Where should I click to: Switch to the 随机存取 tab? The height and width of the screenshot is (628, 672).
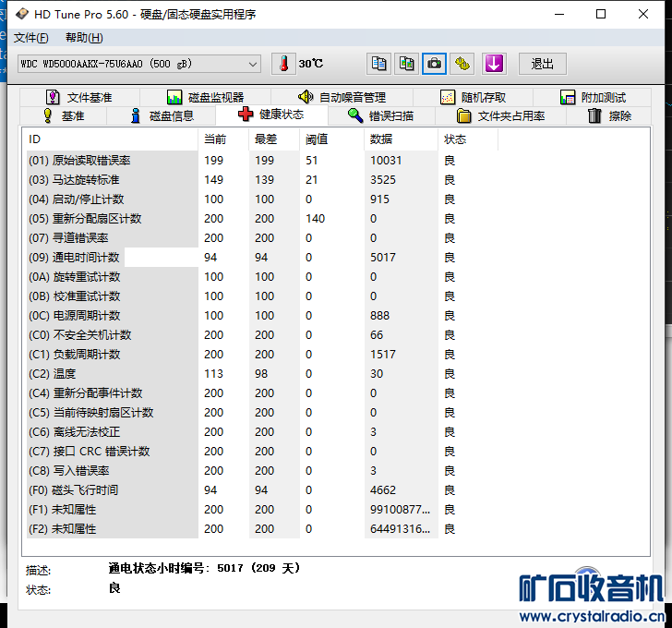[474, 97]
